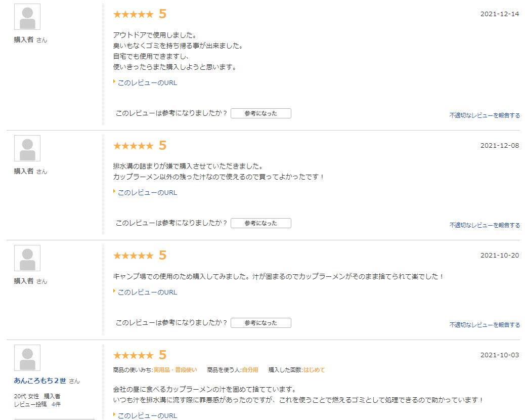Open このレビューのURL for the 2021-10-03 review
Screen dimensions: 525x420
click(147, 416)
